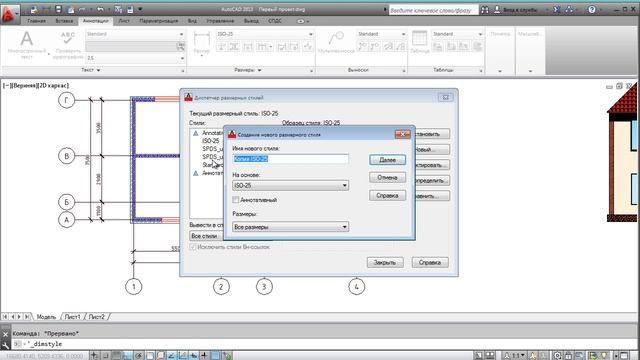Screen dimensions: 640x360
Task: Open the СПДС ribbon tab
Action: click(x=275, y=21)
